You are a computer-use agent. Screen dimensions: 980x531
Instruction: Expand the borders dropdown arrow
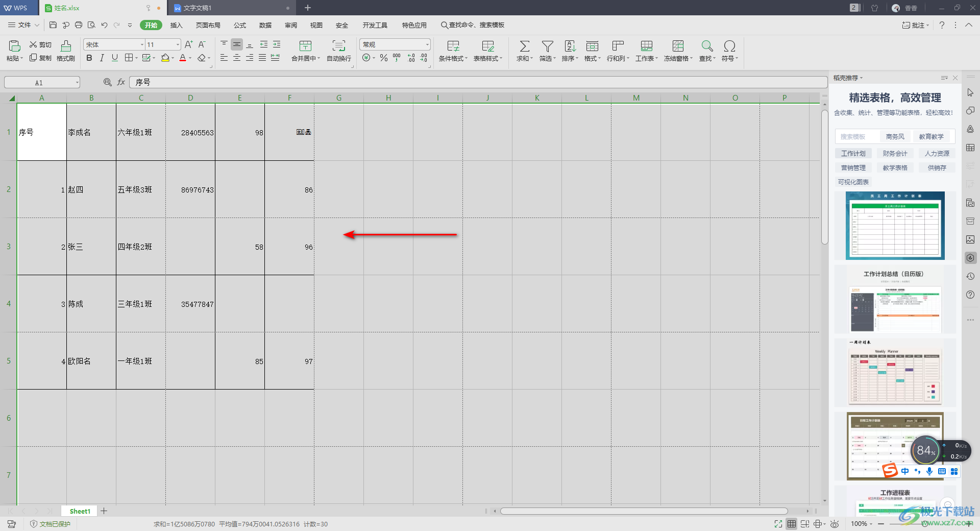(136, 58)
